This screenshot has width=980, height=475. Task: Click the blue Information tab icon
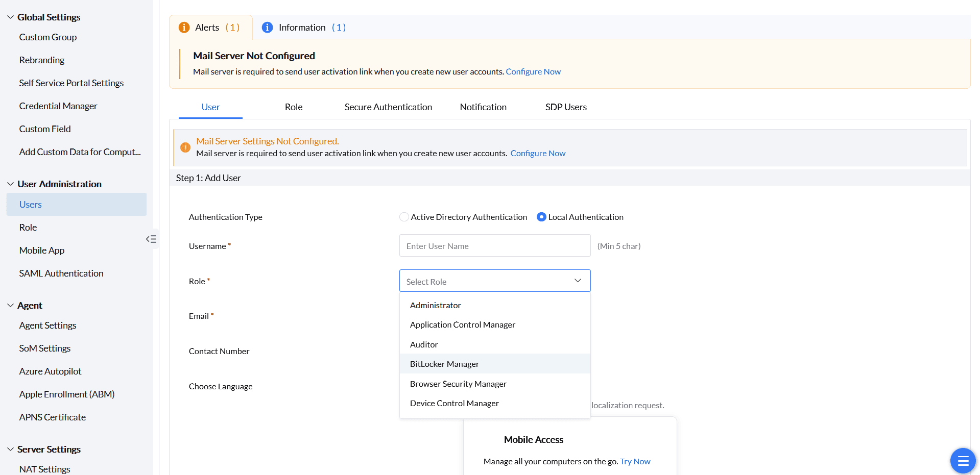[x=267, y=28]
